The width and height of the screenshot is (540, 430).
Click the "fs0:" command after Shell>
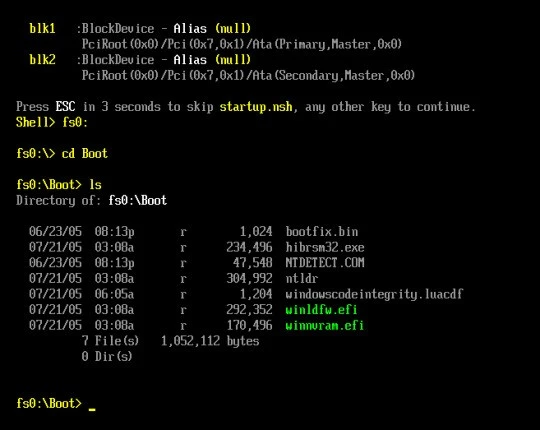[75, 122]
